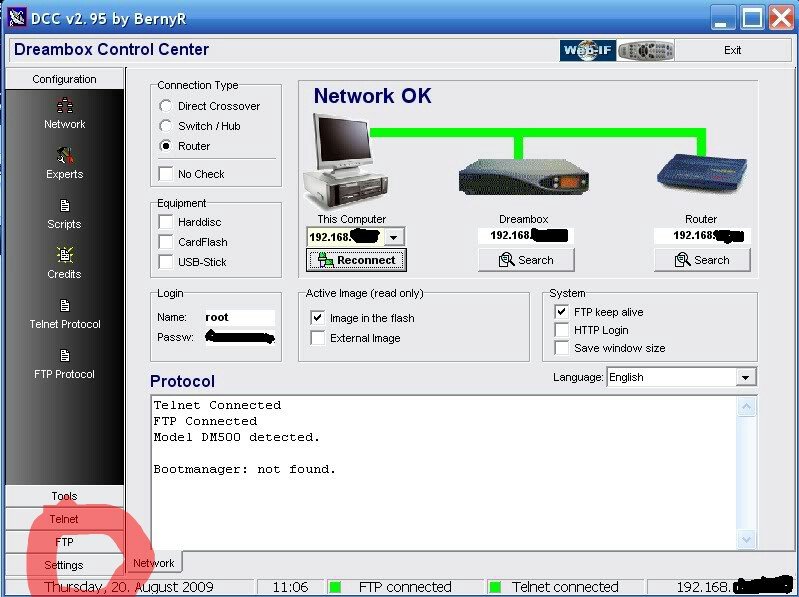
Task: Enable Save window size checkbox
Action: 562,348
